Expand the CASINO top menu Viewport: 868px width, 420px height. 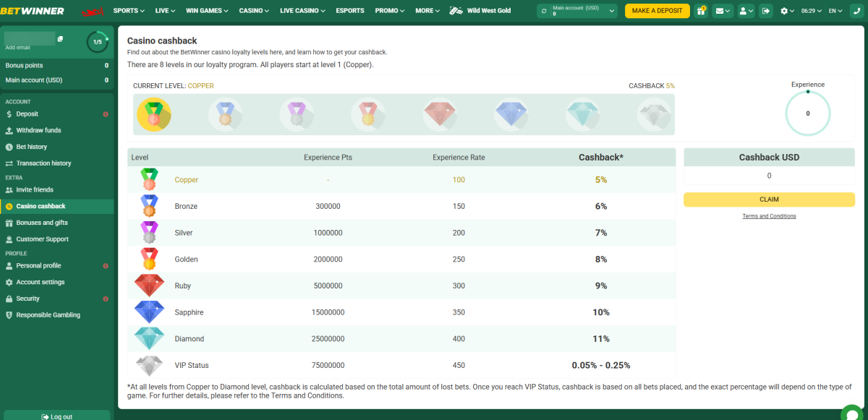254,11
